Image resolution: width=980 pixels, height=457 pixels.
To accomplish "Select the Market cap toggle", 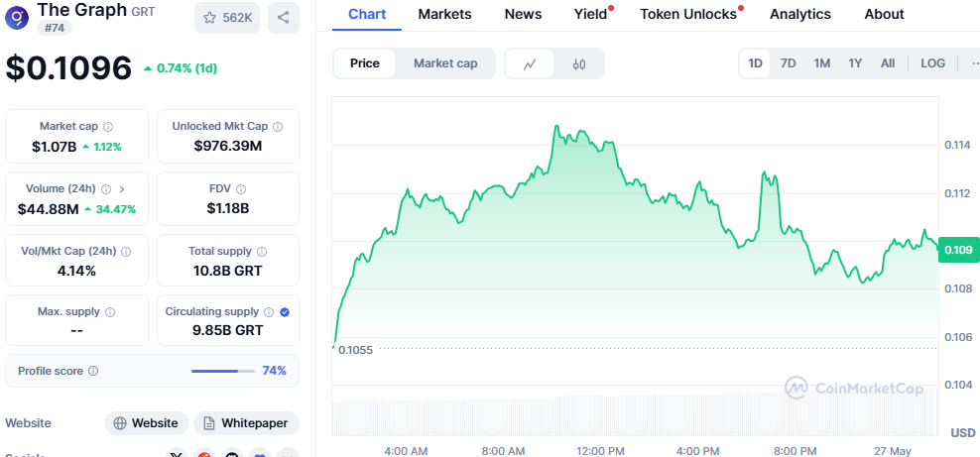I will click(x=445, y=63).
